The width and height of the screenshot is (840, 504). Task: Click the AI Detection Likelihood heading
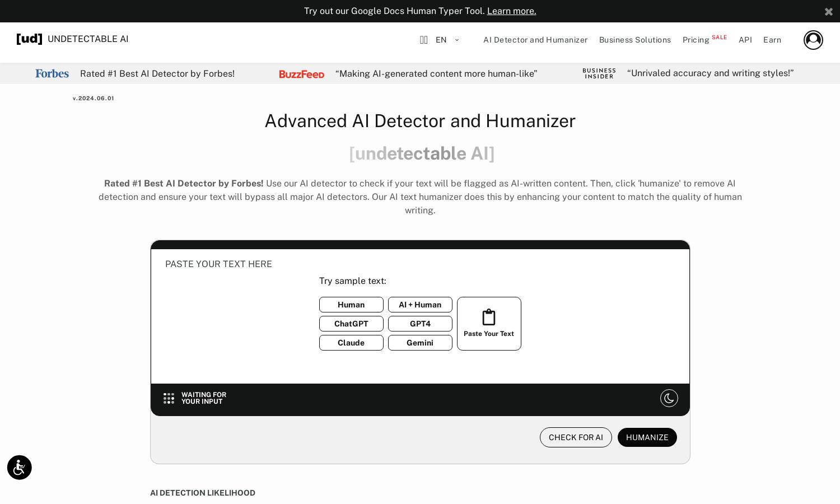point(203,493)
